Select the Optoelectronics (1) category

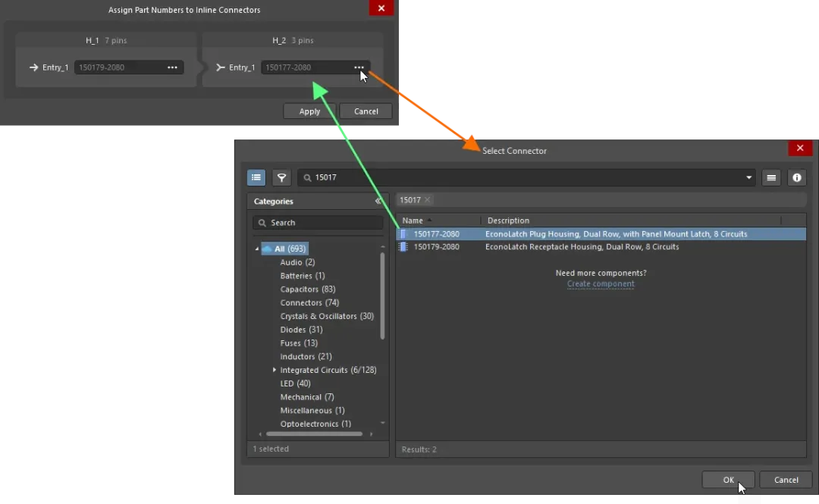click(315, 424)
